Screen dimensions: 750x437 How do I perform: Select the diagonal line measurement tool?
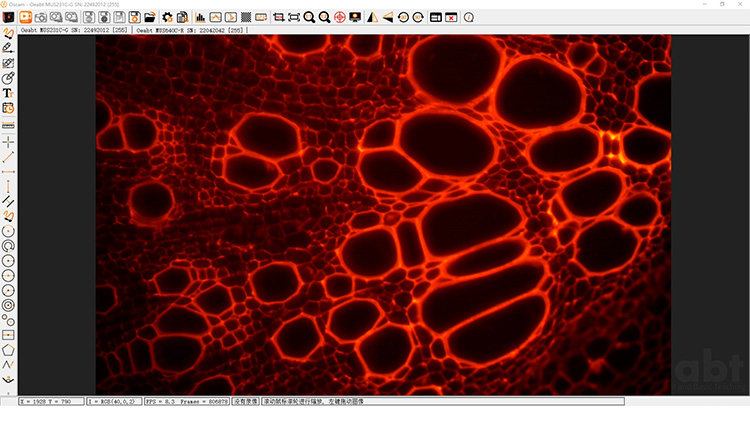pyautogui.click(x=8, y=157)
